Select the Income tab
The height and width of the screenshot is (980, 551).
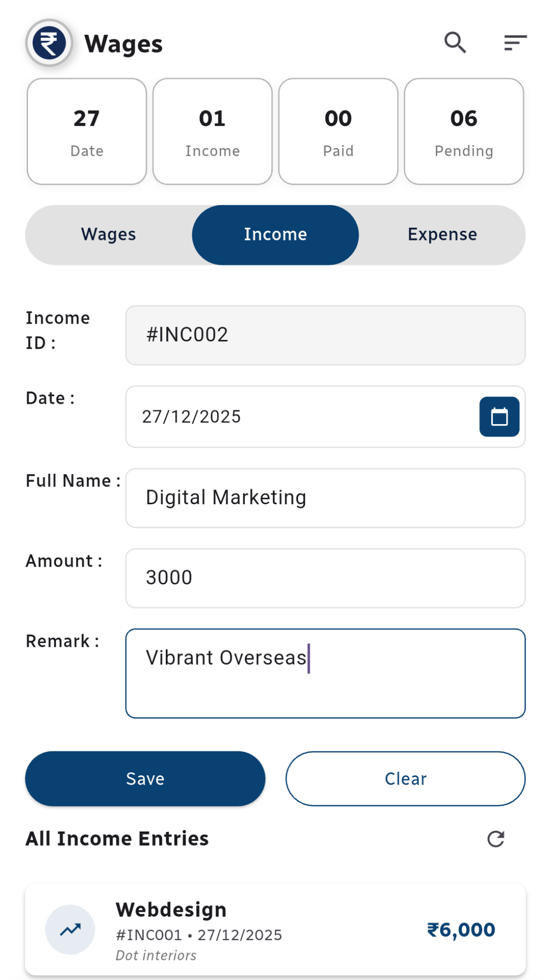[275, 235]
